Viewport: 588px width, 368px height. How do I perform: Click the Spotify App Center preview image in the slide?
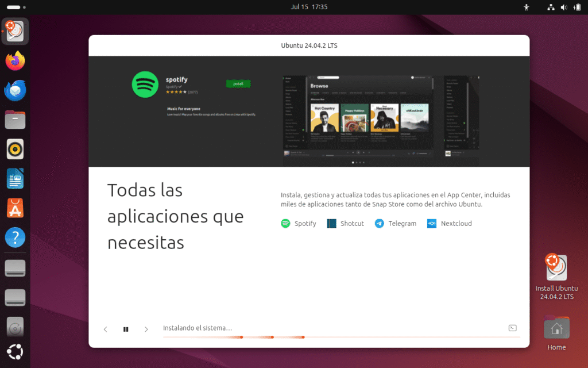(x=381, y=120)
